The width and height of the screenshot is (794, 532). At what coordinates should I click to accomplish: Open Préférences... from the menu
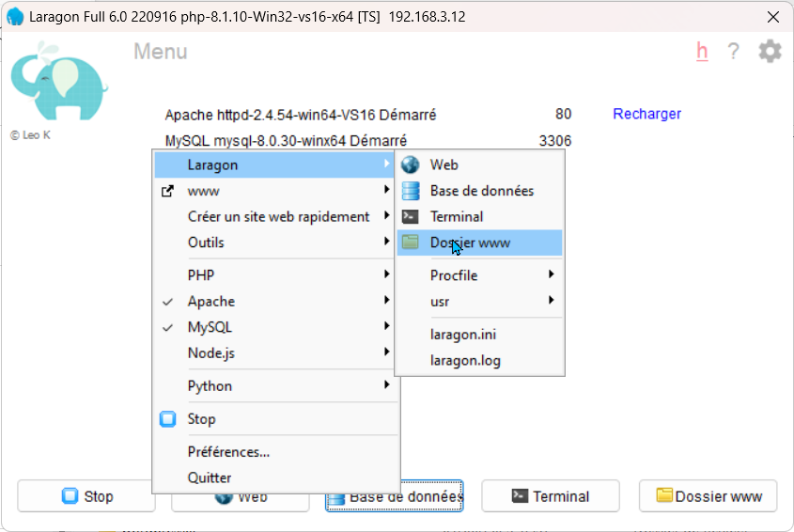coord(229,452)
